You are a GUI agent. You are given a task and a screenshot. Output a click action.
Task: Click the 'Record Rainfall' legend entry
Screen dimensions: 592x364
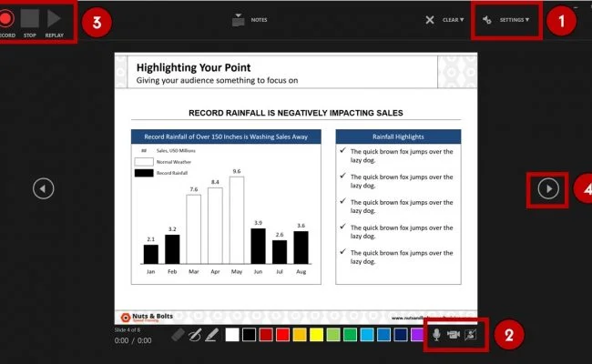pos(161,173)
